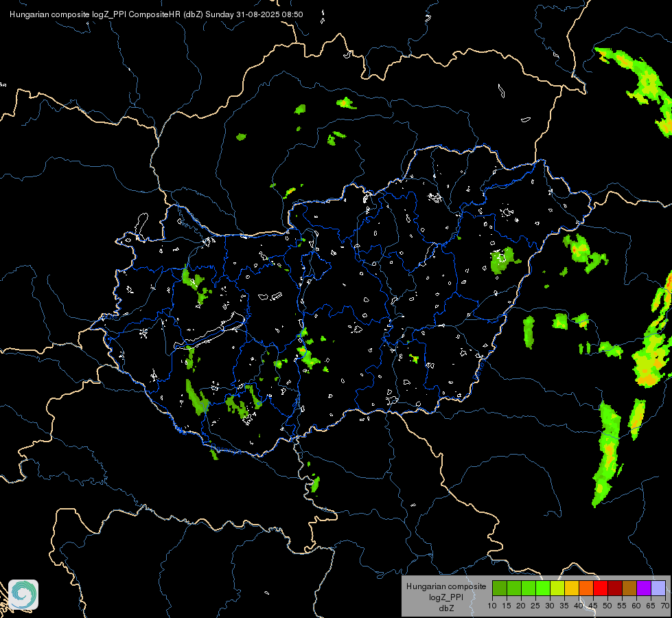
Task: Click the legend scale value '25'
Action: [x=535, y=606]
